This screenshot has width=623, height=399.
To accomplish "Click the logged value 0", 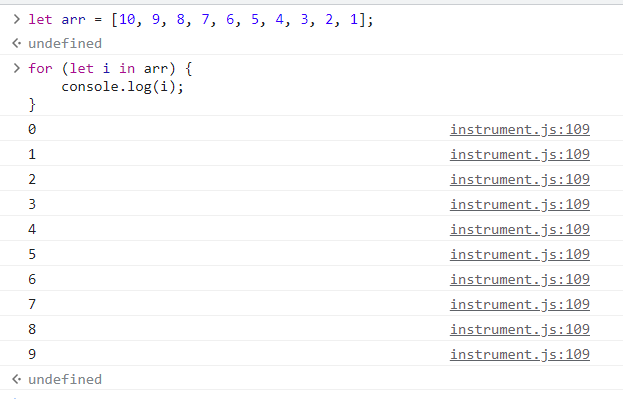I will (32, 130).
